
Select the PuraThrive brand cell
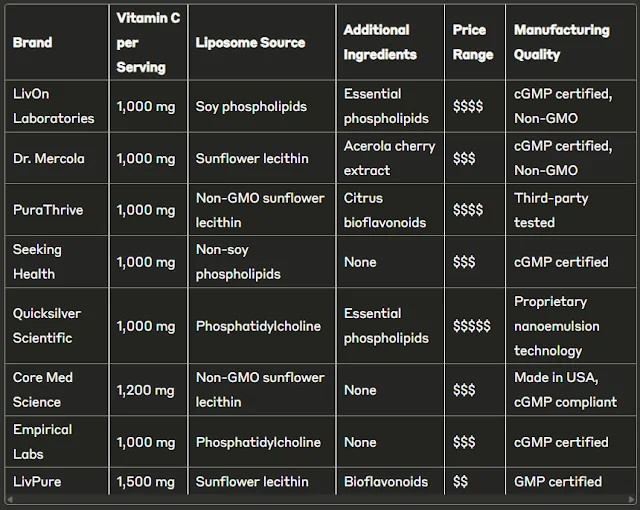pyautogui.click(x=57, y=210)
